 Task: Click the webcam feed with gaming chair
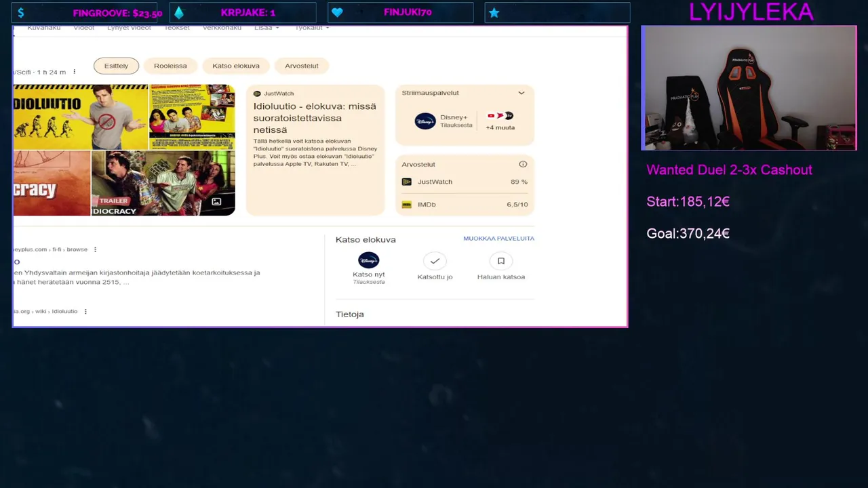pos(749,88)
